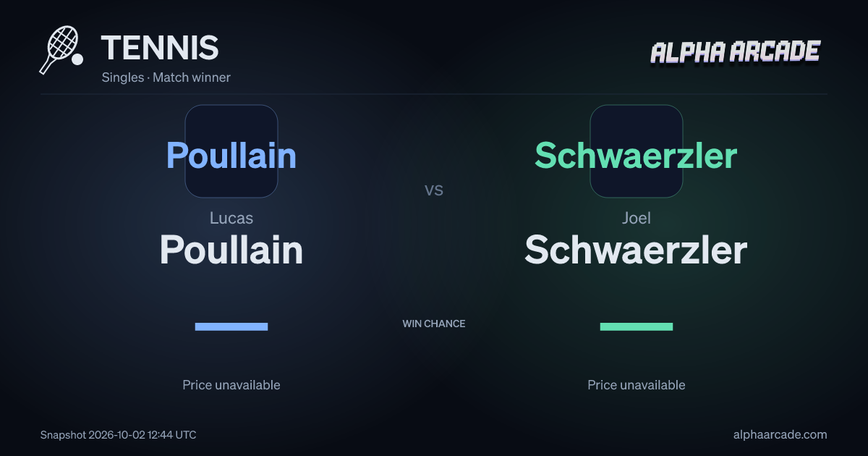Select the Schwaerzler avatar tile
Screen dimensions: 868x456
coord(637,151)
